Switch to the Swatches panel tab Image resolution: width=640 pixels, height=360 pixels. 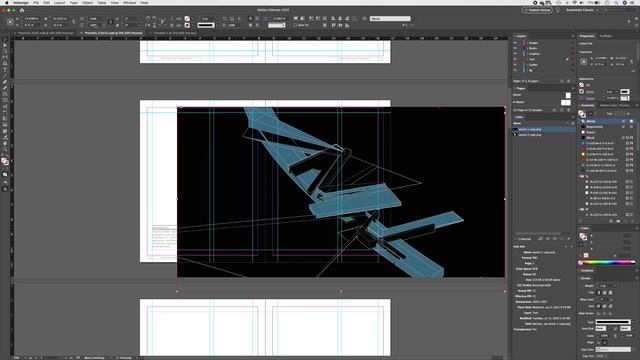[588, 105]
